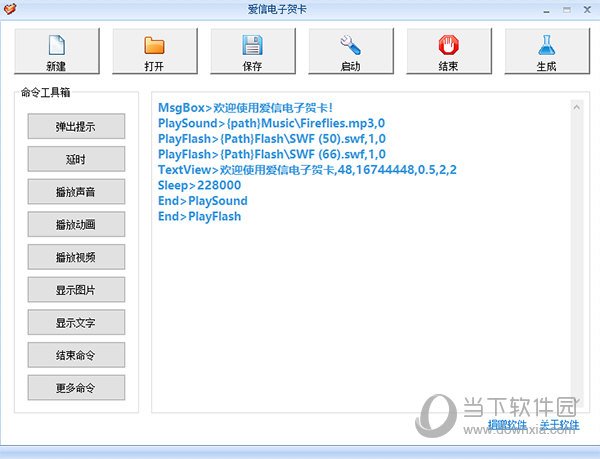600x459 pixels.
Task: Click the script editor's vertical scrollbar
Action: tap(575, 250)
